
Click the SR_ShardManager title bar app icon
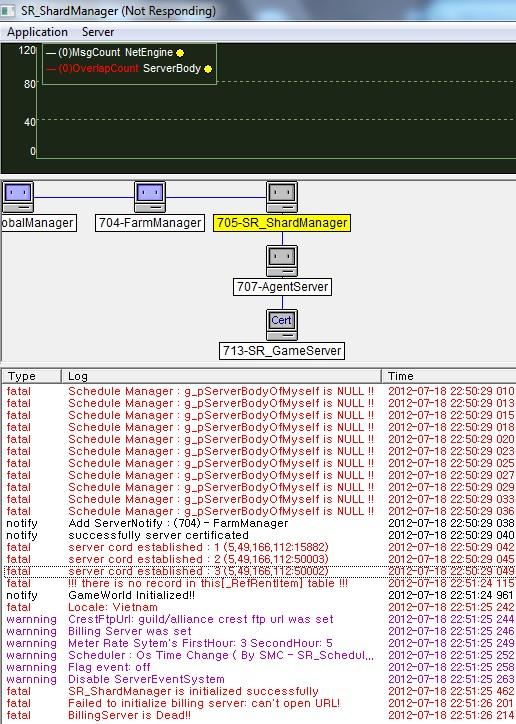(8, 11)
